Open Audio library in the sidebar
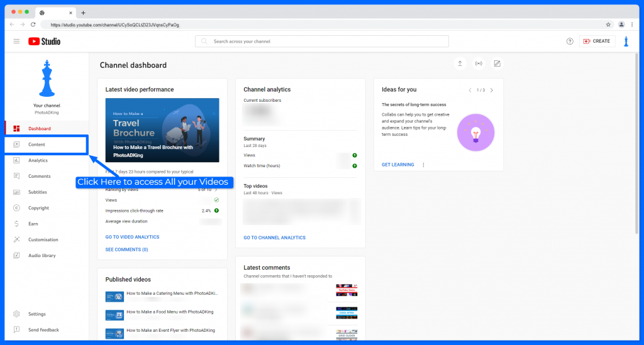 point(47,255)
